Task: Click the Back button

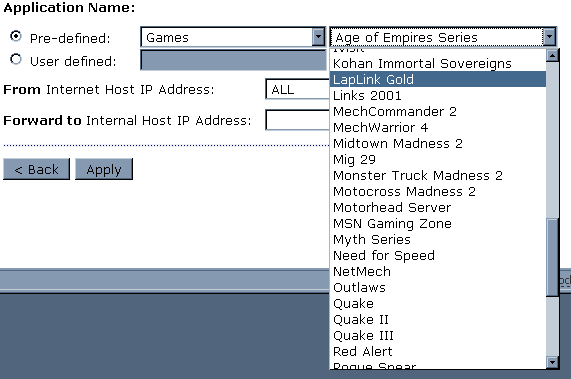Action: (x=36, y=169)
